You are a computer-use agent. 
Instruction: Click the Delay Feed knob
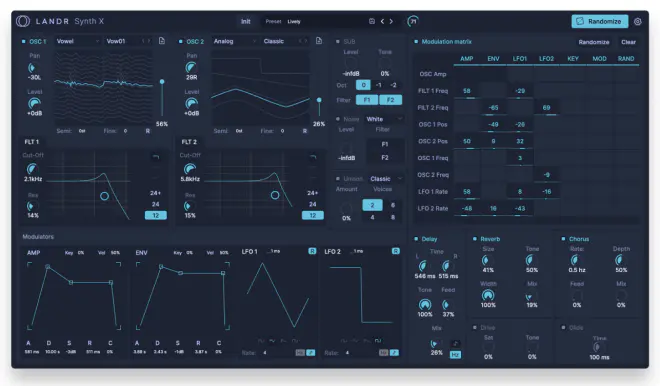447,304
